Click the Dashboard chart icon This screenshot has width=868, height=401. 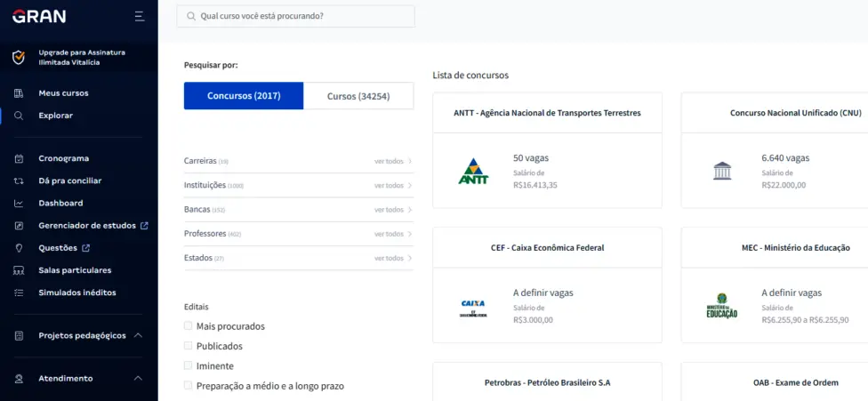tap(19, 203)
